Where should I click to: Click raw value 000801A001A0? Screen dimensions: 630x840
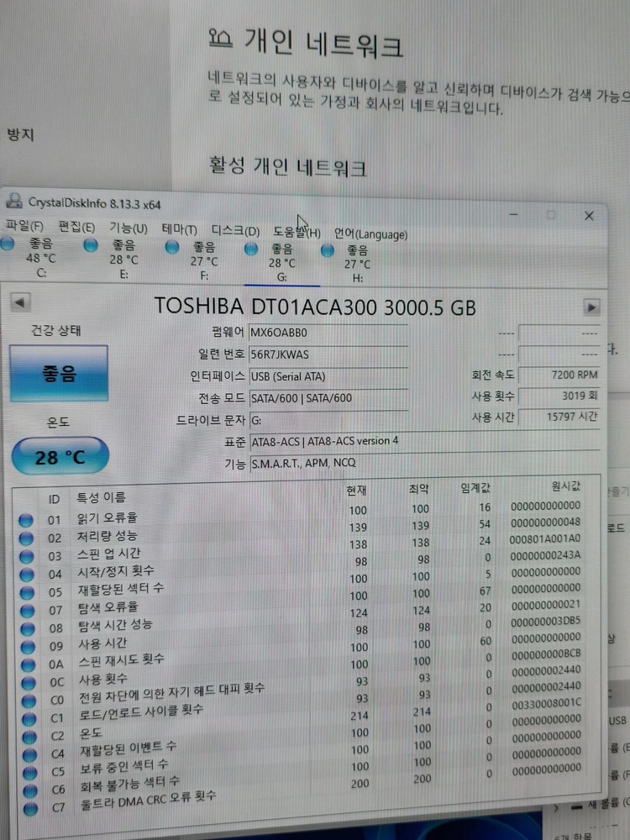[545, 539]
